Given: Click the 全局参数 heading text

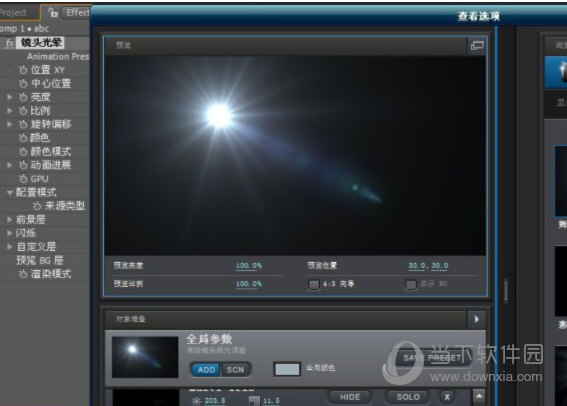Looking at the screenshot, I should tap(209, 339).
